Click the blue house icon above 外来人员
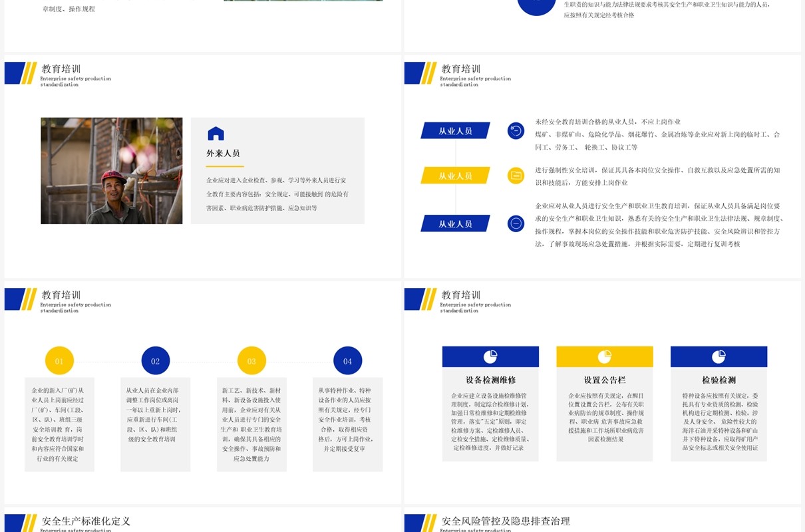Image resolution: width=805 pixels, height=532 pixels. click(x=216, y=134)
